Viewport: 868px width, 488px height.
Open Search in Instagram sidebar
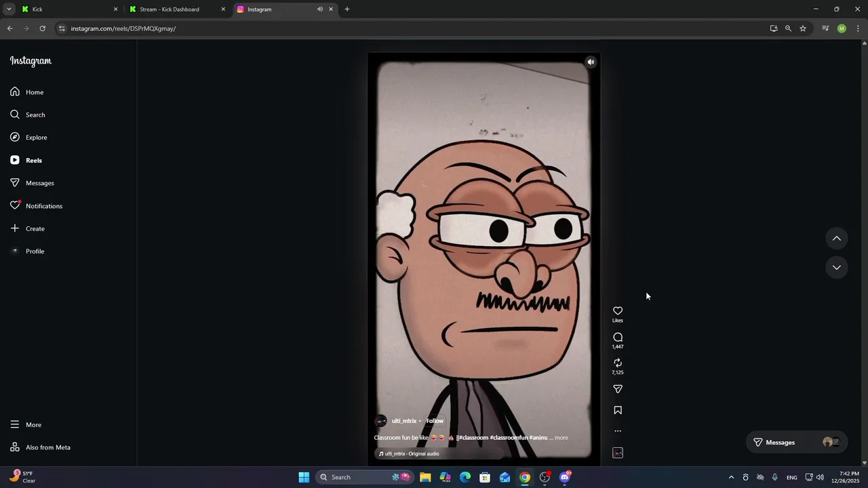pos(28,115)
